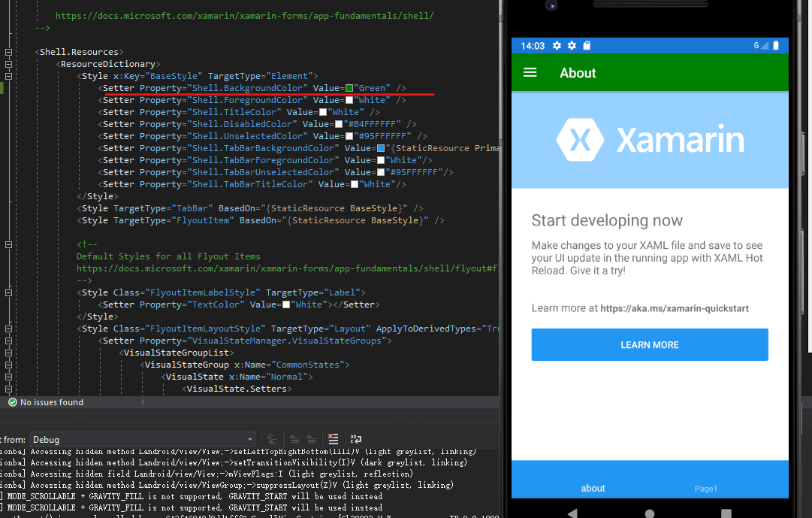This screenshot has height=518, width=812.
Task: Click the White swatch for Shell.TitleColor
Action: [323, 112]
